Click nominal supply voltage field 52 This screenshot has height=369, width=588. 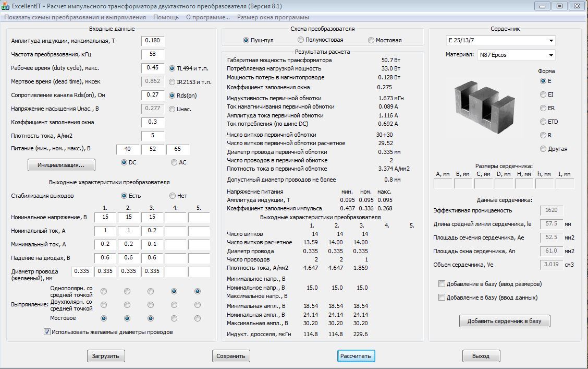[153, 149]
